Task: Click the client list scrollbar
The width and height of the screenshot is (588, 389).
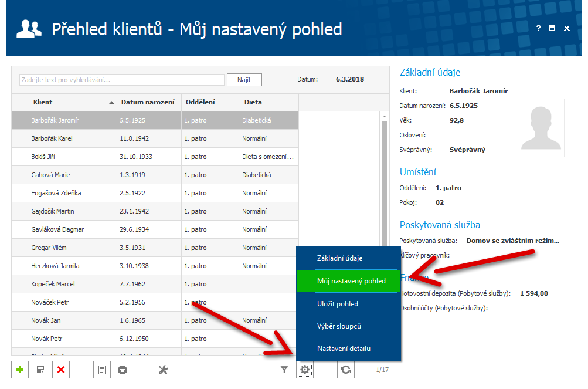Action: [385, 184]
